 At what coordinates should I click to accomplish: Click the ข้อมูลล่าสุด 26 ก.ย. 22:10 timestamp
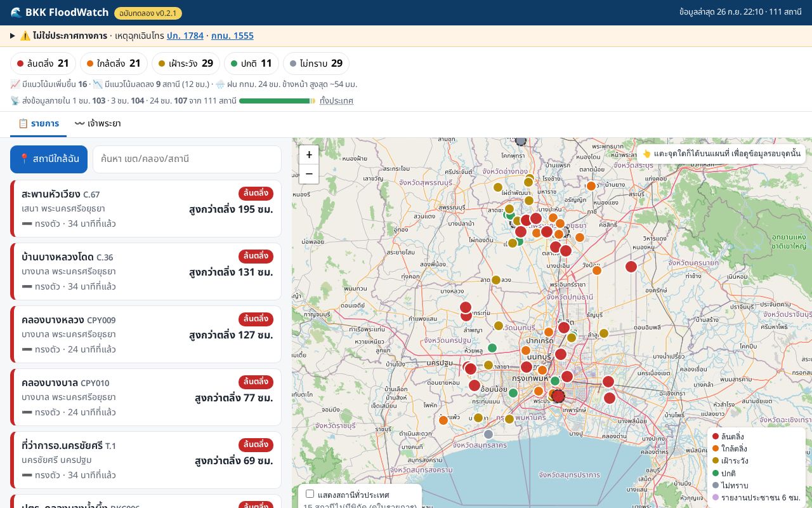740,13
